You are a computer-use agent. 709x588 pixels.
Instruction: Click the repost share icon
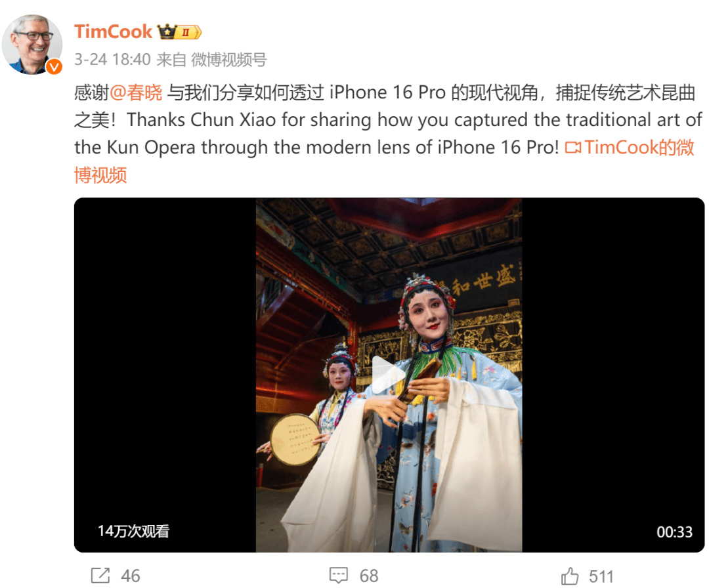100,576
